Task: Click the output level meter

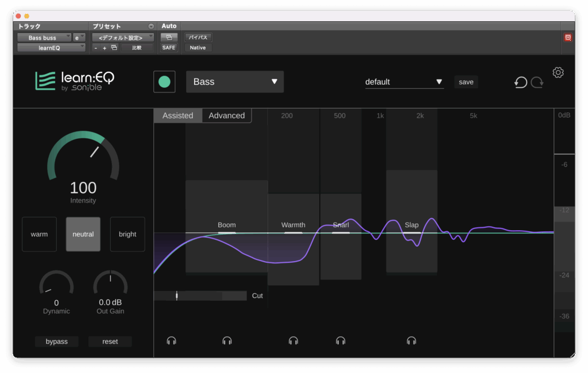Action: pyautogui.click(x=564, y=232)
